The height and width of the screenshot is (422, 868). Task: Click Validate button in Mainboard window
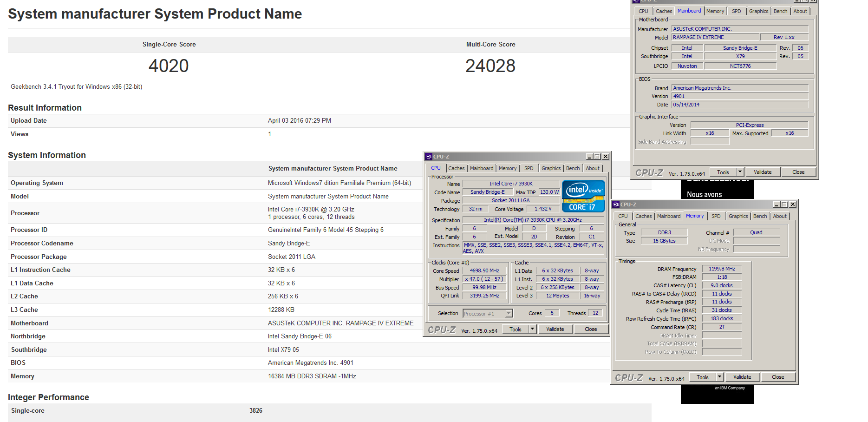(x=763, y=172)
